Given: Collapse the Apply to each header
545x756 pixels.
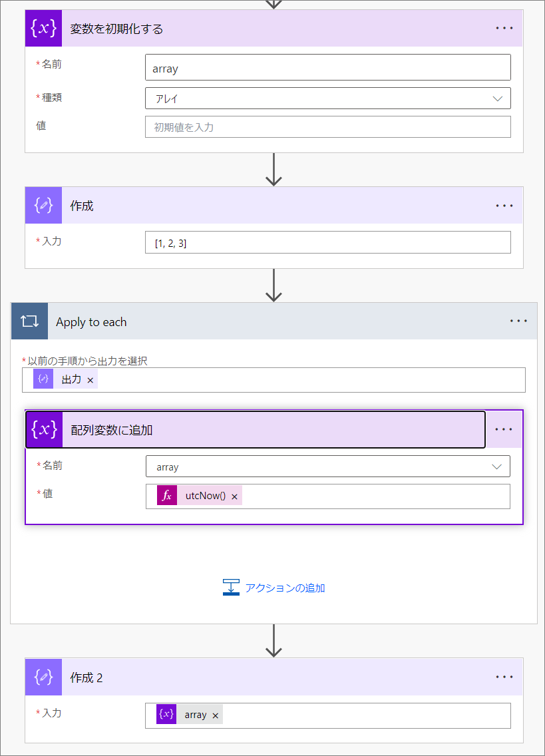Looking at the screenshot, I should (x=274, y=321).
